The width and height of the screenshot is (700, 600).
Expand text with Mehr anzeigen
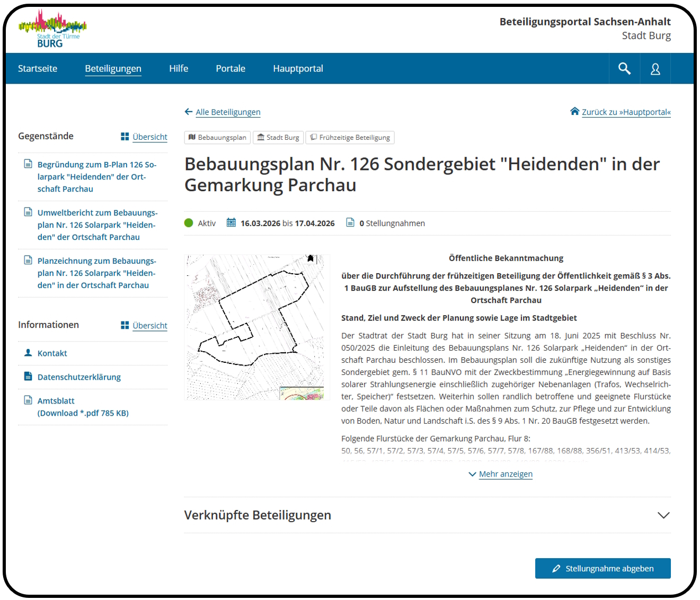pyautogui.click(x=505, y=474)
